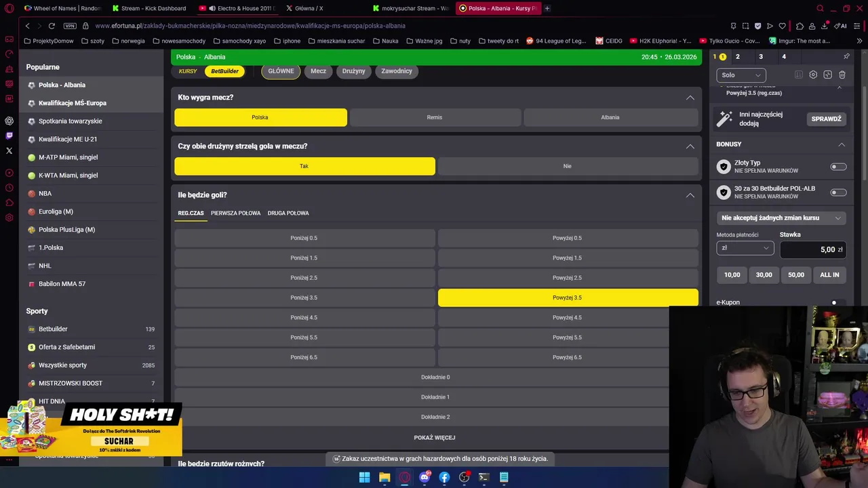Switch to PIERWSZA POŁOWA tab
Viewport: 868px width, 488px height.
(x=235, y=213)
